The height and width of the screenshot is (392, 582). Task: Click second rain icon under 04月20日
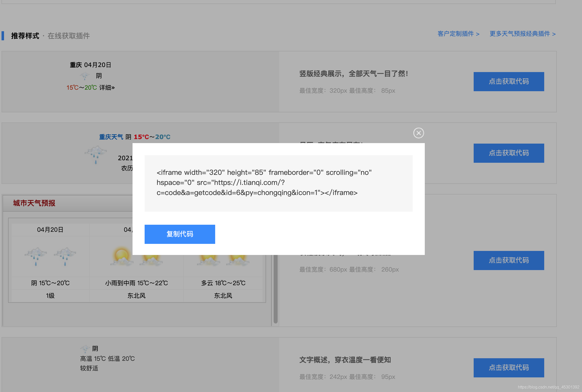(65, 256)
